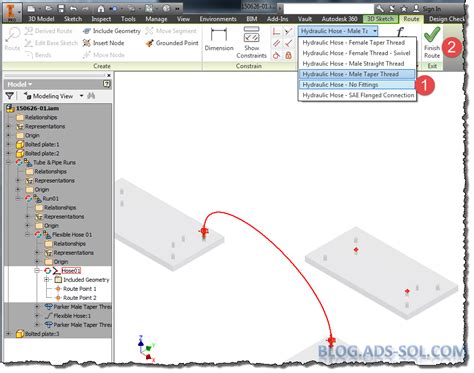Switch to the Design Check tab
Viewport: 474px width, 373px height.
447,19
